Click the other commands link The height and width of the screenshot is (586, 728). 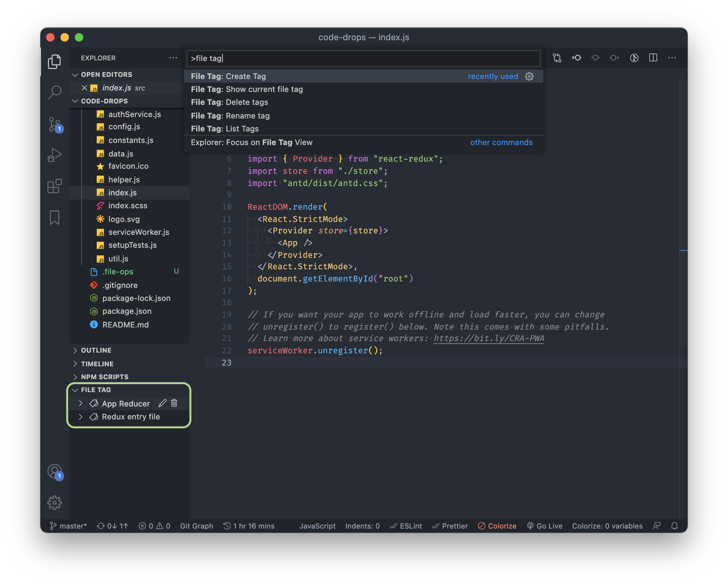click(x=501, y=142)
